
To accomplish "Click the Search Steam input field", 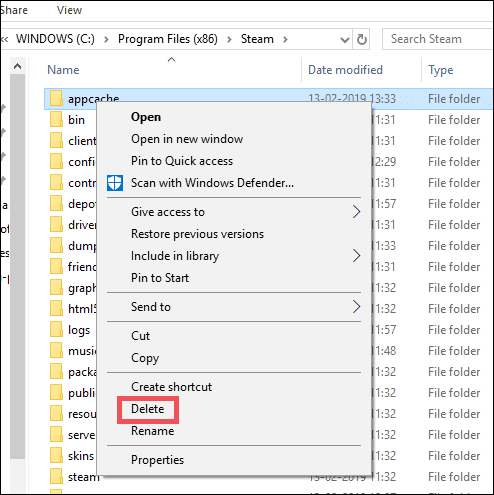I will click(x=437, y=39).
